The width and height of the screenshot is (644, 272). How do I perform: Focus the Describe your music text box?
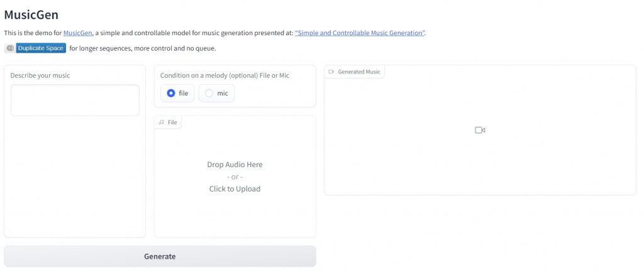coord(75,101)
